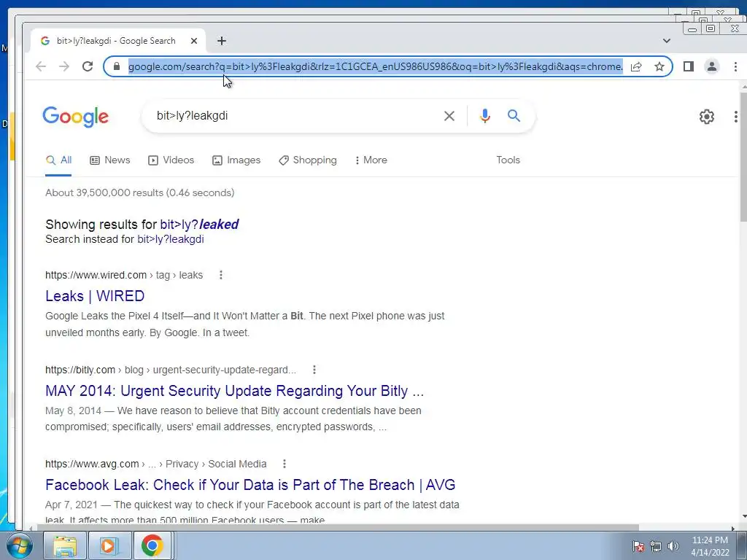Open MAY 2014 Urgent Security Update result
Viewport: 747px width, 560px height.
click(234, 391)
